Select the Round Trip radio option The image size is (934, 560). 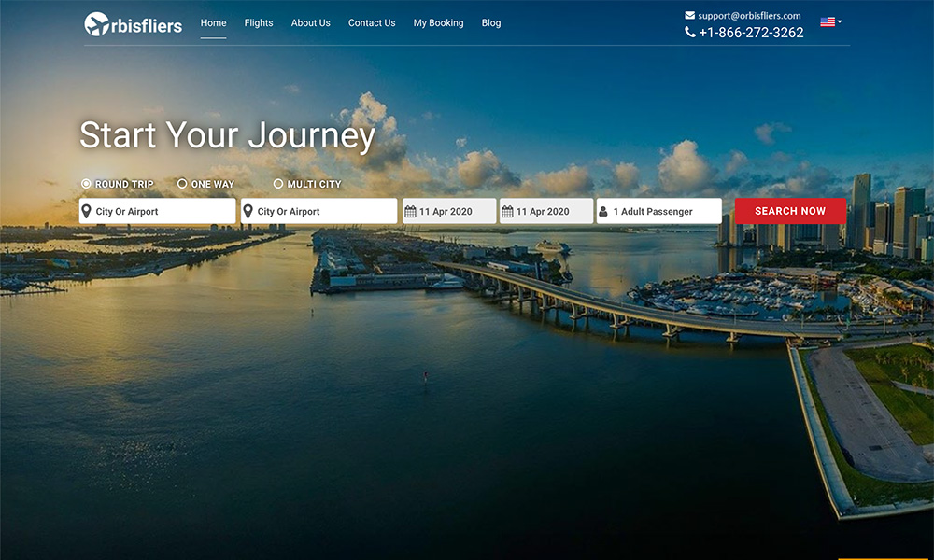(87, 184)
